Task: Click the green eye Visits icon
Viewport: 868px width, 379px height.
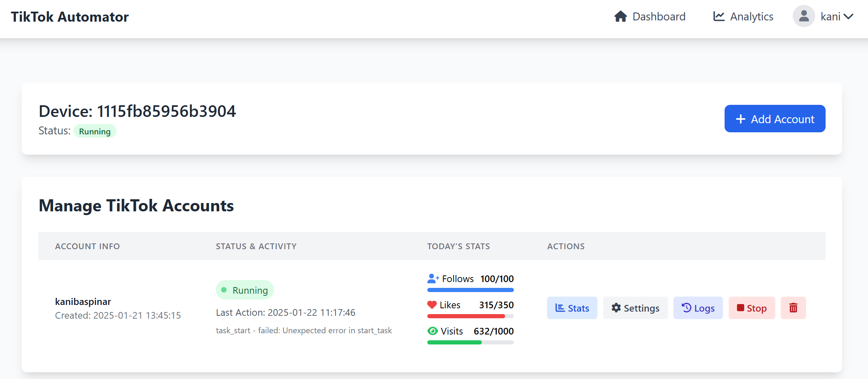Action: 432,331
